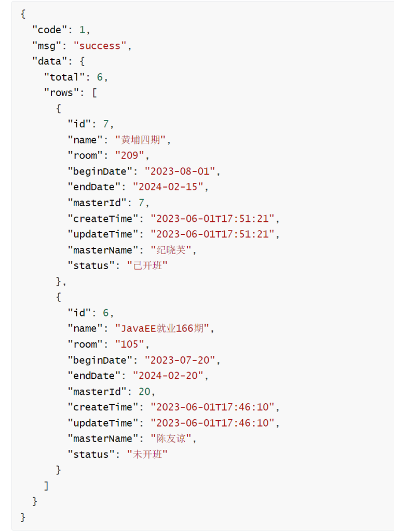The width and height of the screenshot is (394, 532).
Task: Click the "total" key name
Action: [x=64, y=77]
